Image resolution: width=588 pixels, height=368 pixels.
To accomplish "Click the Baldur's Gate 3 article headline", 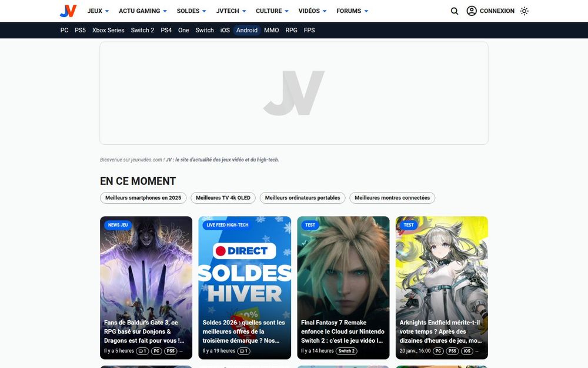I will pyautogui.click(x=144, y=331).
